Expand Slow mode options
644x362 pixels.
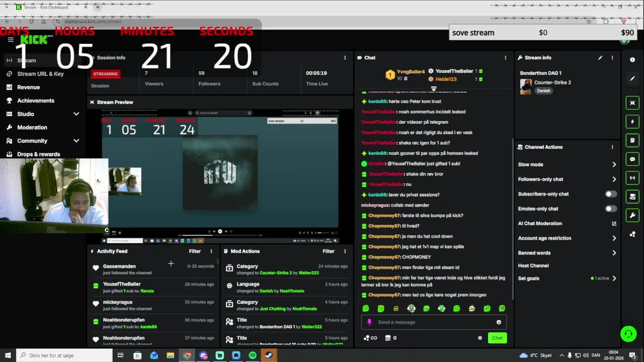(614, 164)
